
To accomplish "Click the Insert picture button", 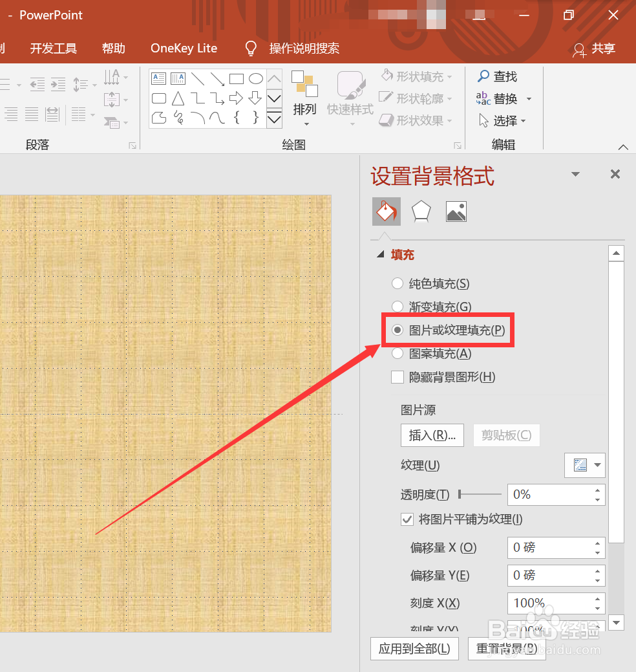I will coord(432,435).
